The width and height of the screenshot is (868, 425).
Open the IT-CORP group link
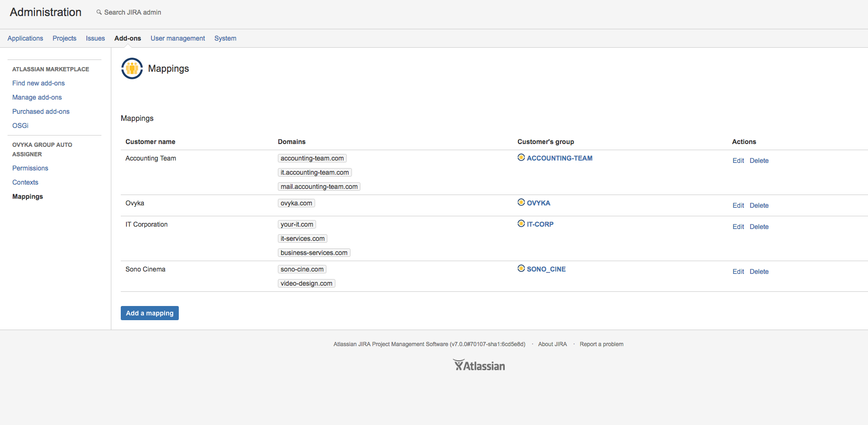(540, 224)
